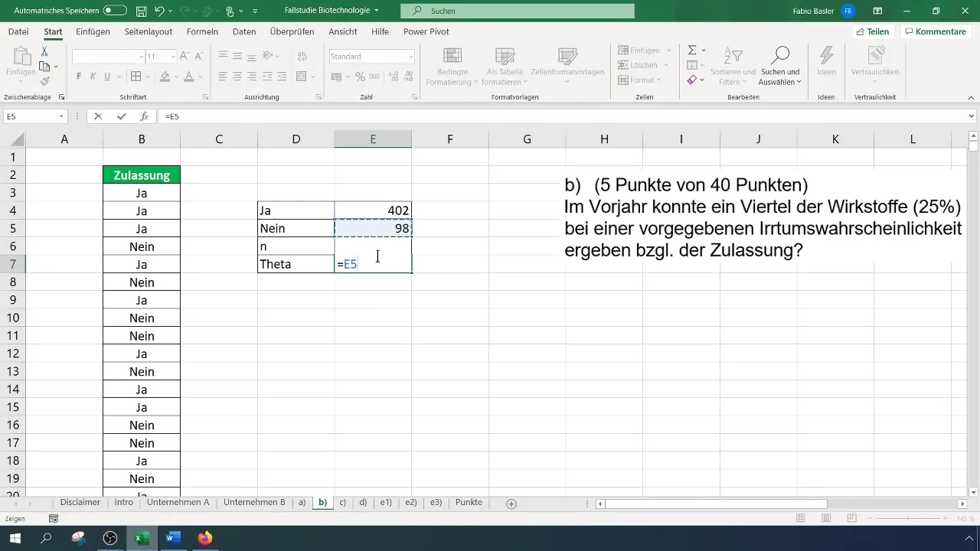Click the Save disk icon
This screenshot has height=551, width=980.
[141, 11]
